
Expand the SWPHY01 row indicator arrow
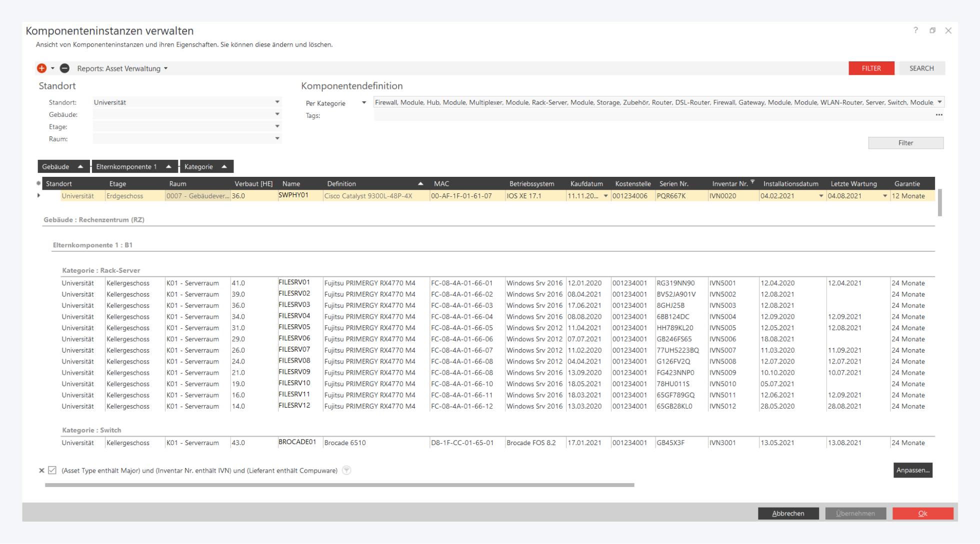tap(39, 196)
